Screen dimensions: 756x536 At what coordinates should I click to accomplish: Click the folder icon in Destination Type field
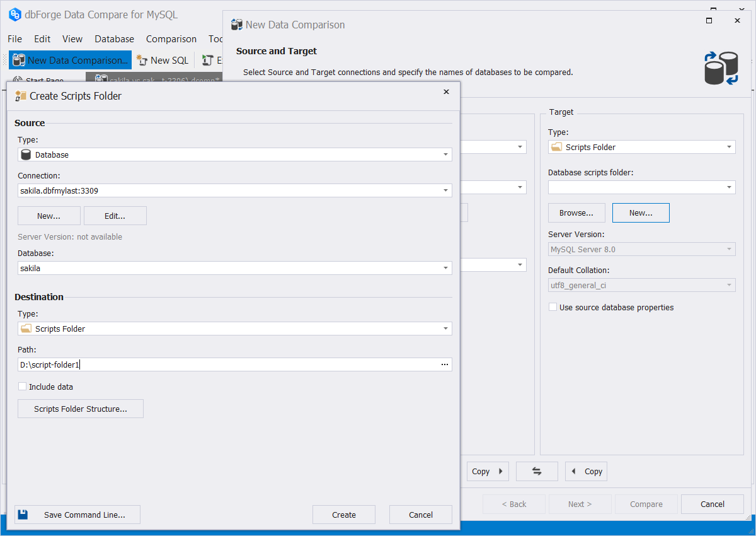pyautogui.click(x=26, y=329)
